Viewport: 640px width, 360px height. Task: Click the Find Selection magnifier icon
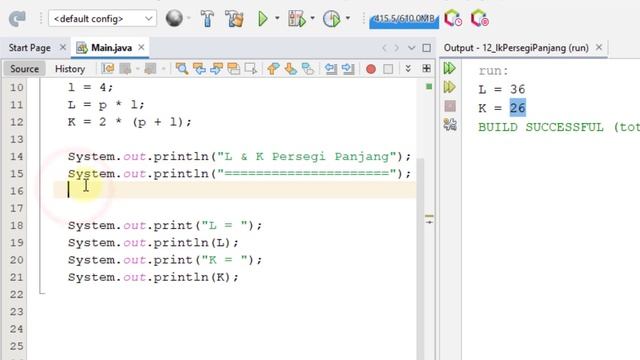[182, 69]
